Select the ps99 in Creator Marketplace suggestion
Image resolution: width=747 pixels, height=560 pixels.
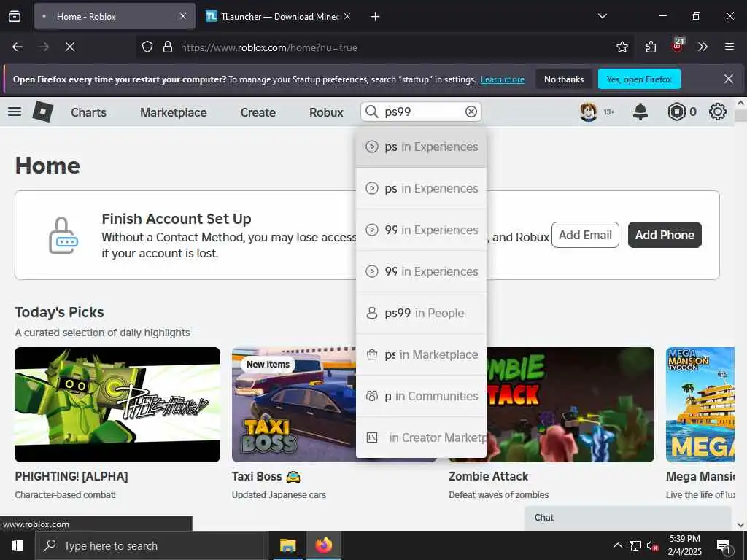tap(421, 437)
